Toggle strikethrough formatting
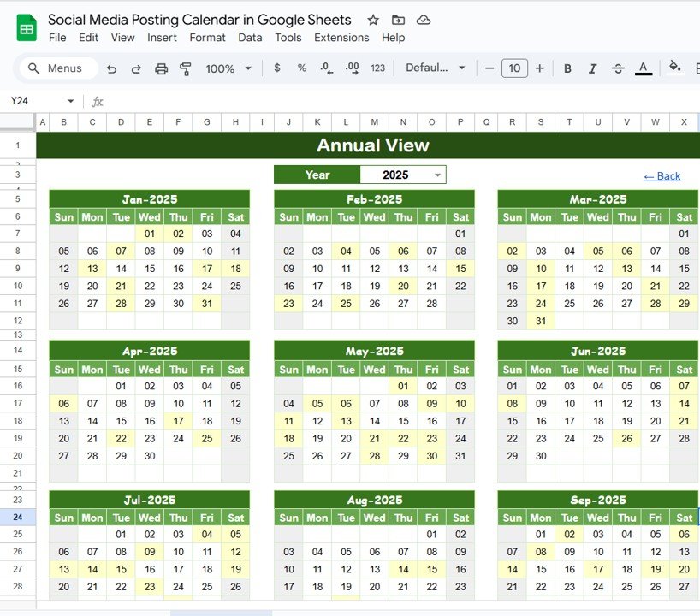This screenshot has width=700, height=616. (619, 68)
